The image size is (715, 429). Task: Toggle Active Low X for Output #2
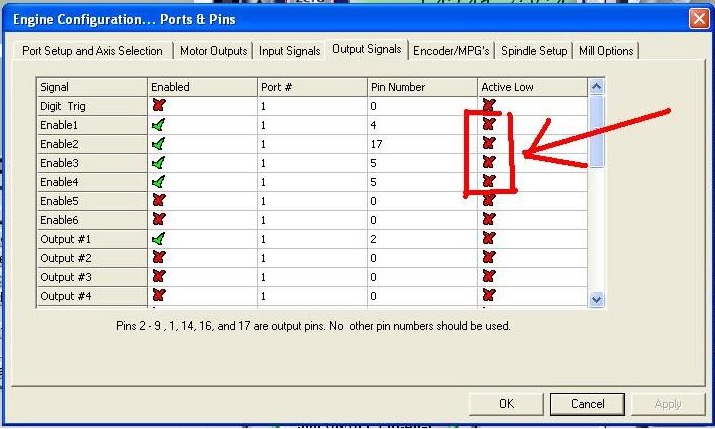489,258
